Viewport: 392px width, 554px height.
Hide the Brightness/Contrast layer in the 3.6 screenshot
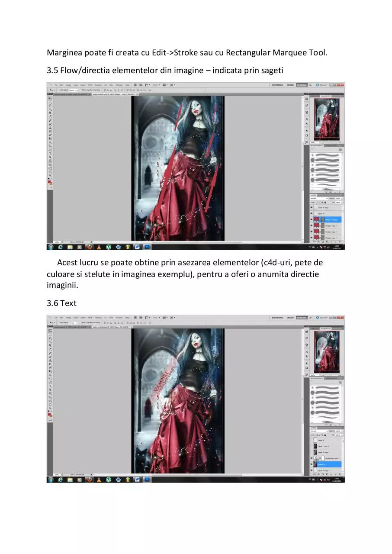(x=312, y=458)
